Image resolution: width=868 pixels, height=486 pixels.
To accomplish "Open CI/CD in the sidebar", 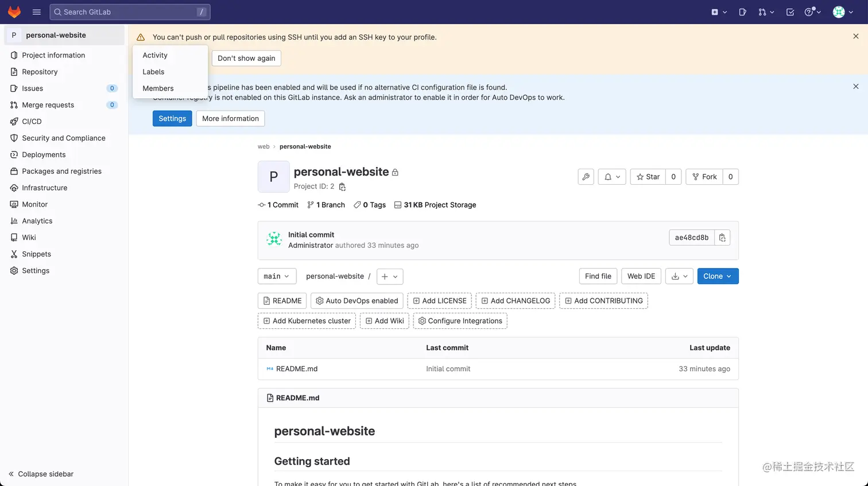I will 32,122.
